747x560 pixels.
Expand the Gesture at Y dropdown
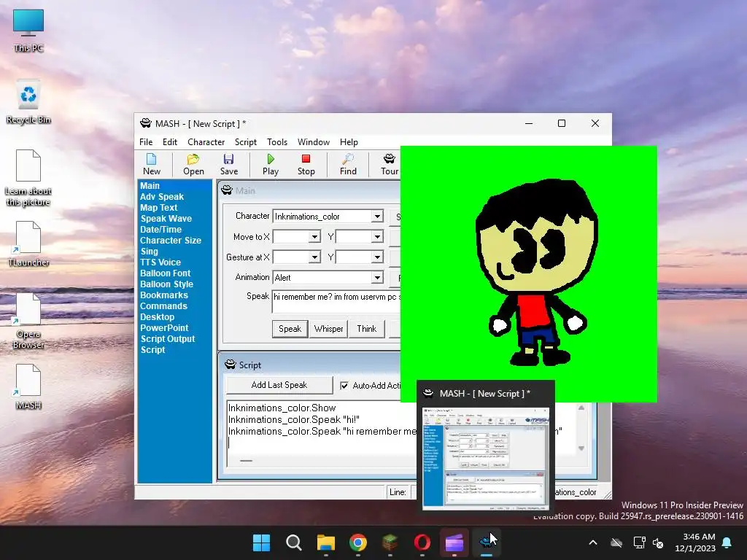(377, 257)
